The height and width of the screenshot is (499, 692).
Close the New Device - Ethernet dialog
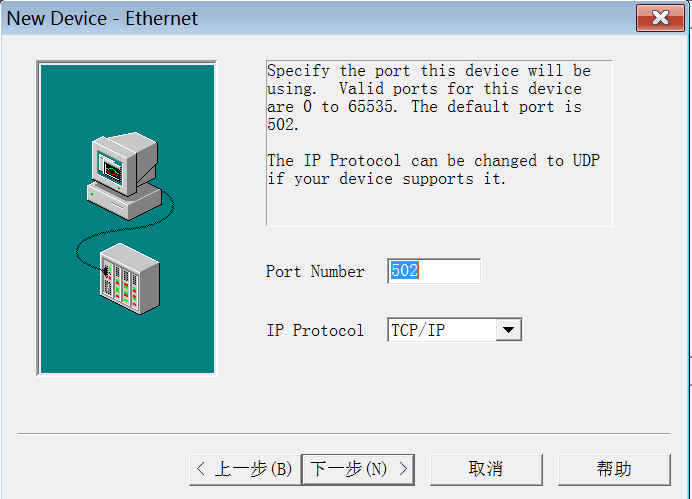pyautogui.click(x=660, y=18)
